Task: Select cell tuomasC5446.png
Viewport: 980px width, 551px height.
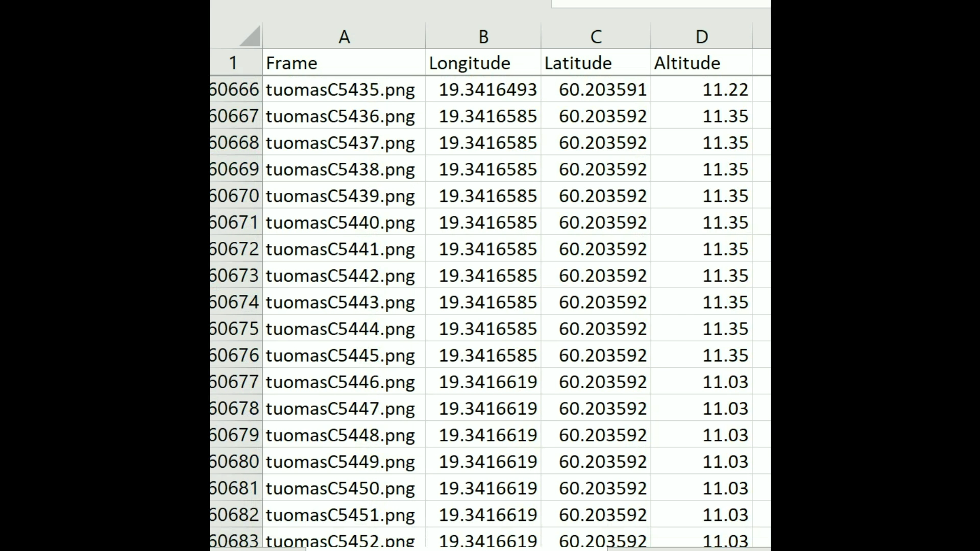Action: [x=344, y=382]
